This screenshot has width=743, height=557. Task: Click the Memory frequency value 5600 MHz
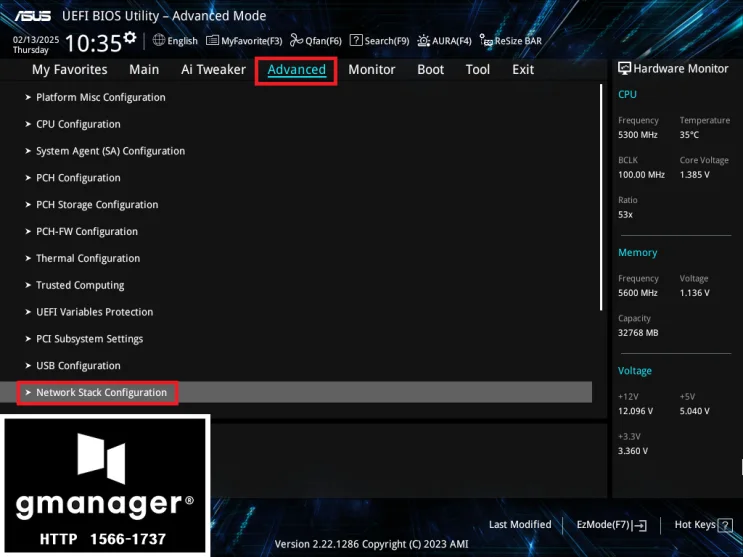(x=637, y=293)
